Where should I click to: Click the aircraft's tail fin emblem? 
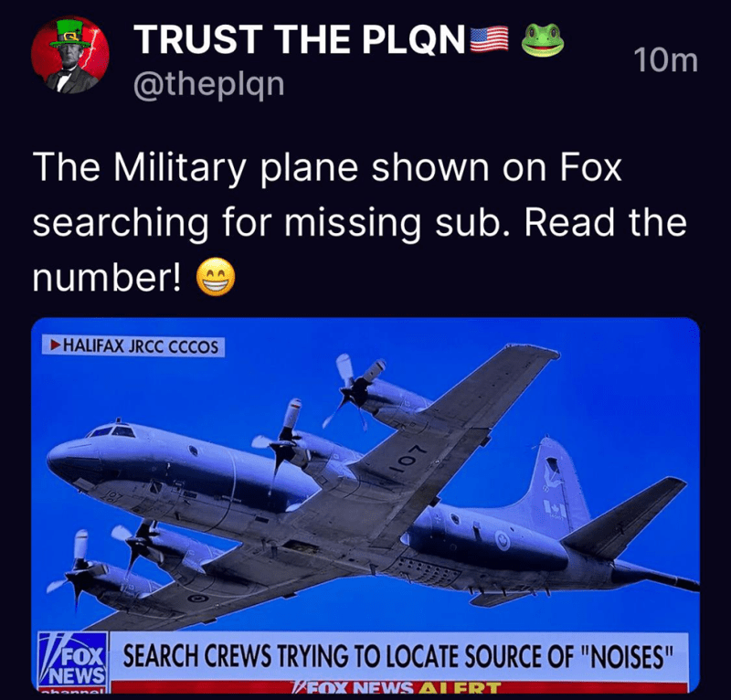click(551, 473)
